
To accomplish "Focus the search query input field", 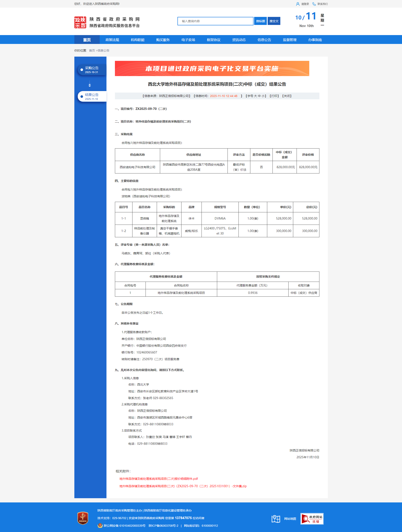I will pyautogui.click(x=215, y=21).
